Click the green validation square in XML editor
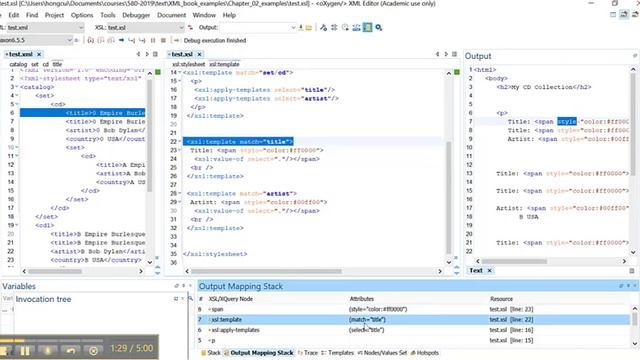 [158, 72]
